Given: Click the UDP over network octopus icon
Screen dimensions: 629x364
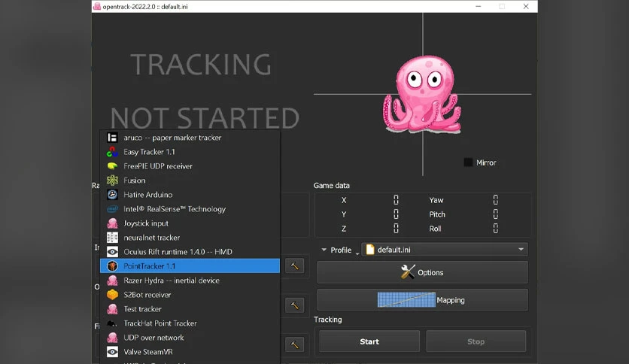Looking at the screenshot, I should pos(112,338).
